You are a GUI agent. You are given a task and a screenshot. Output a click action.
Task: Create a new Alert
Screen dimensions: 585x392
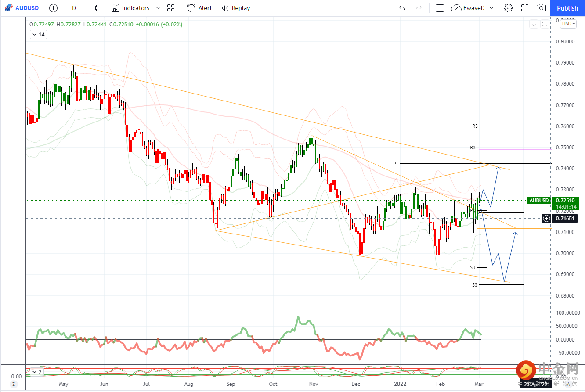199,8
